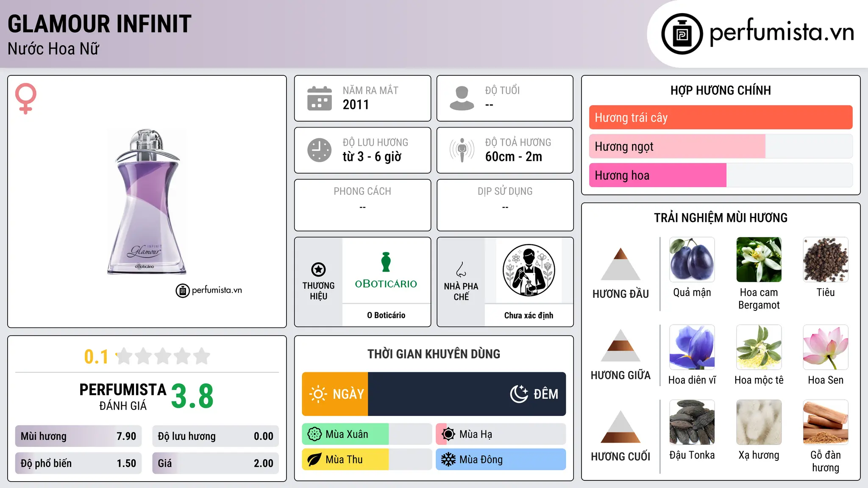The image size is (868, 488).
Task: Click the green 3.8 Perfumista rating
Action: (x=192, y=396)
